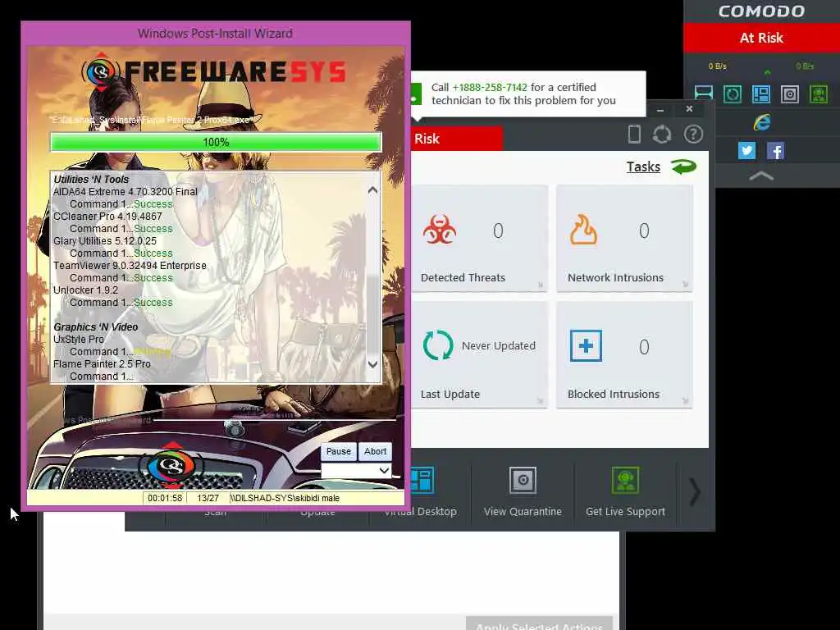Image resolution: width=840 pixels, height=630 pixels.
Task: Click the Detected Threats tile label
Action: tap(463, 277)
